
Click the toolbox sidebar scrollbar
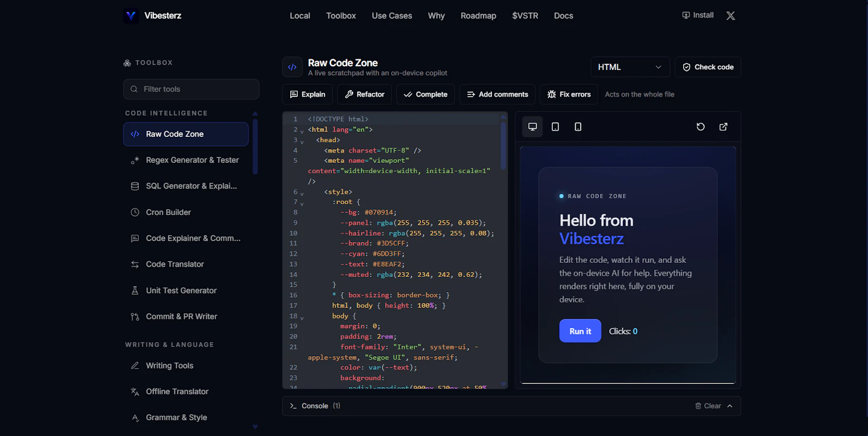pyautogui.click(x=255, y=147)
